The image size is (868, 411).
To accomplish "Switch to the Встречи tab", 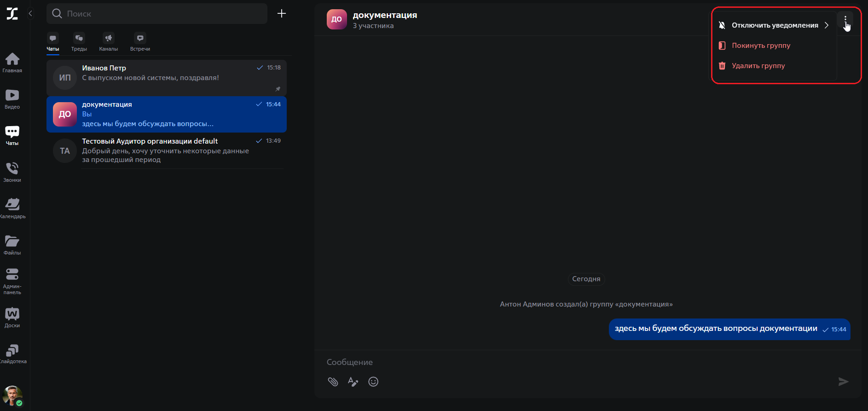I will coord(140,42).
